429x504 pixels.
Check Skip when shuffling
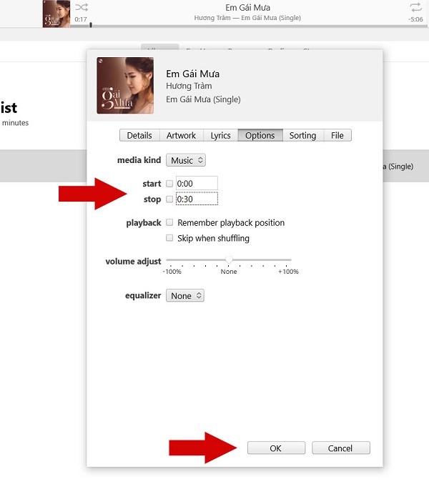click(x=169, y=238)
